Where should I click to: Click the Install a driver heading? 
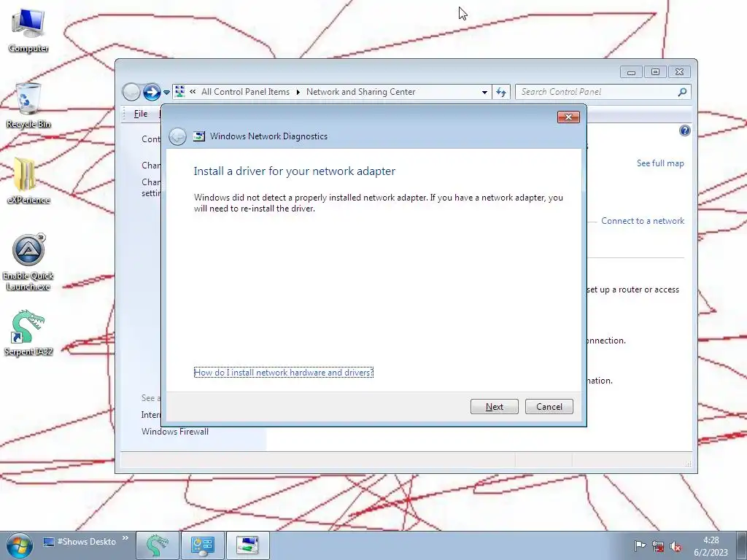tap(295, 171)
